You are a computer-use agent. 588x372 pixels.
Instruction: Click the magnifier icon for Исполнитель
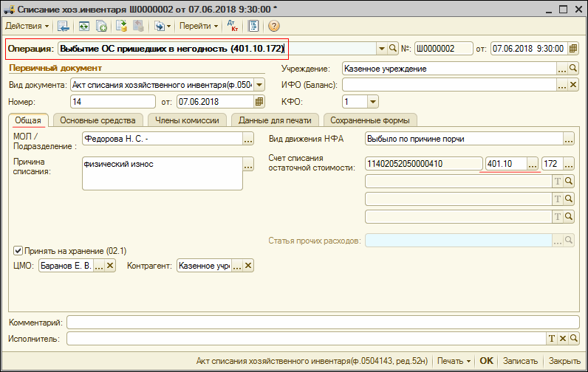click(x=573, y=339)
